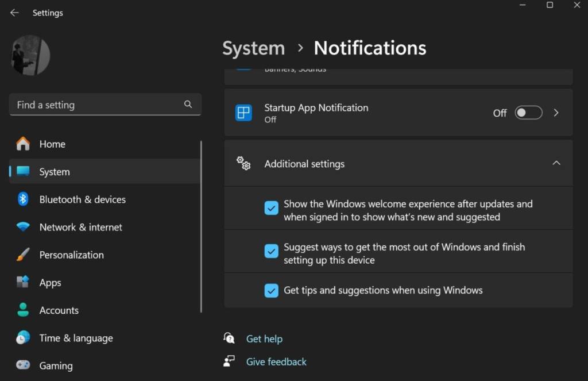588x381 pixels.
Task: Open Network & internet via Wi-Fi icon
Action: (23, 227)
